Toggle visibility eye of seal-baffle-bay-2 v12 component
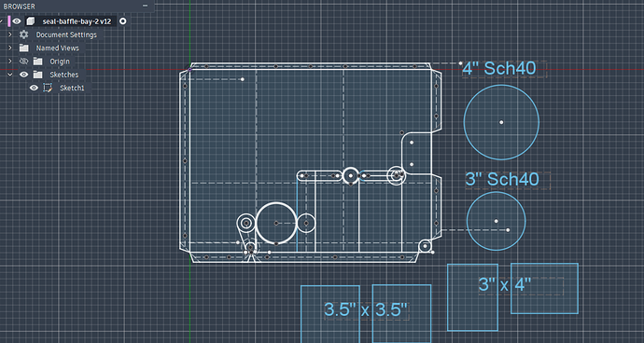 [17, 21]
